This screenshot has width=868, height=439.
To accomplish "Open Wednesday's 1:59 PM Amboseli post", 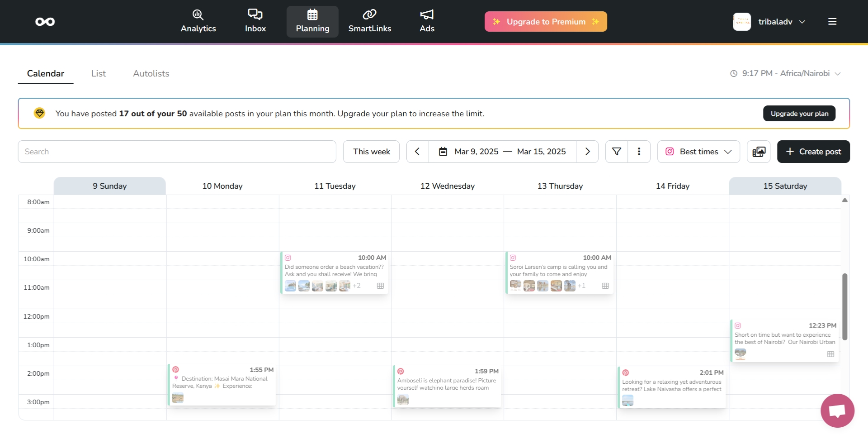I will tap(447, 386).
